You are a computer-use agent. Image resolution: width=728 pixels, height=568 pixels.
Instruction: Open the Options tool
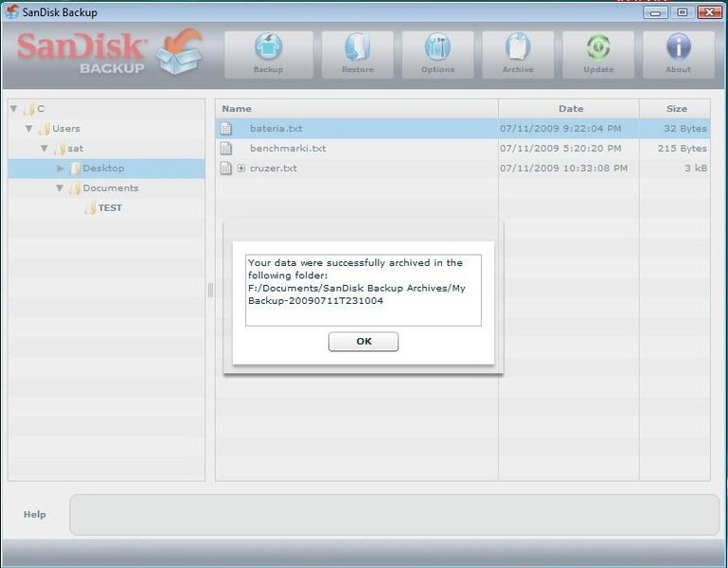(x=437, y=55)
